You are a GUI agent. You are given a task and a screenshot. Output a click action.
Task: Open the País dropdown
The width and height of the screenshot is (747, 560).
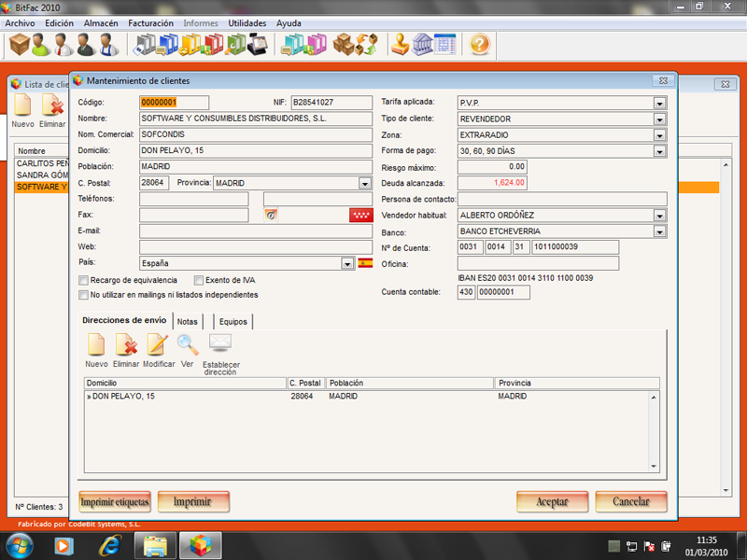point(347,263)
